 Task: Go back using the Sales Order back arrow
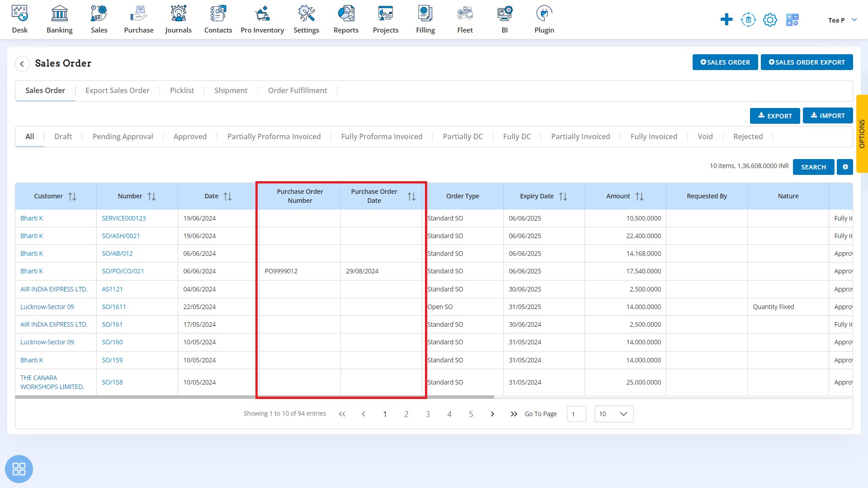coord(22,64)
